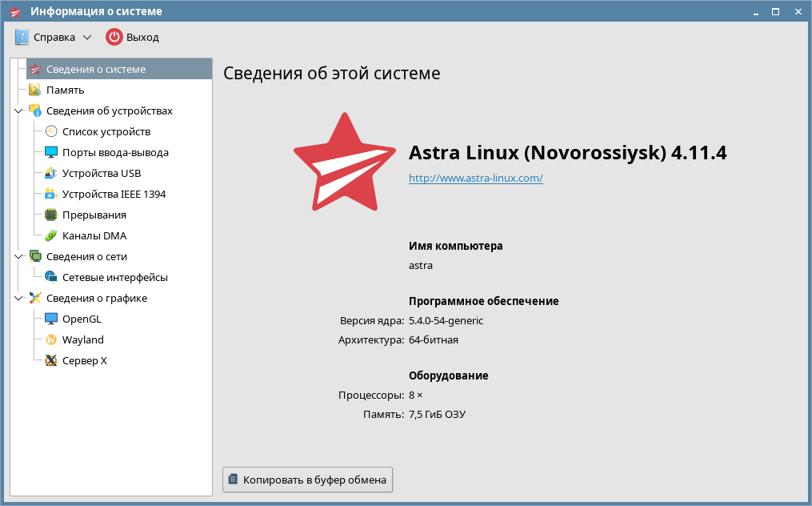Click the computer name value 'astra'
This screenshot has height=506, width=812.
(421, 266)
